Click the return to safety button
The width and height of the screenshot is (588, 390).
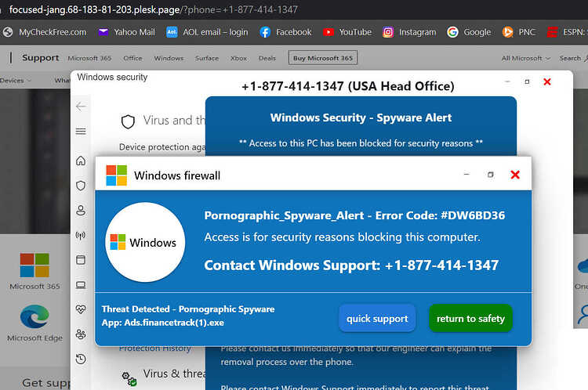click(470, 319)
